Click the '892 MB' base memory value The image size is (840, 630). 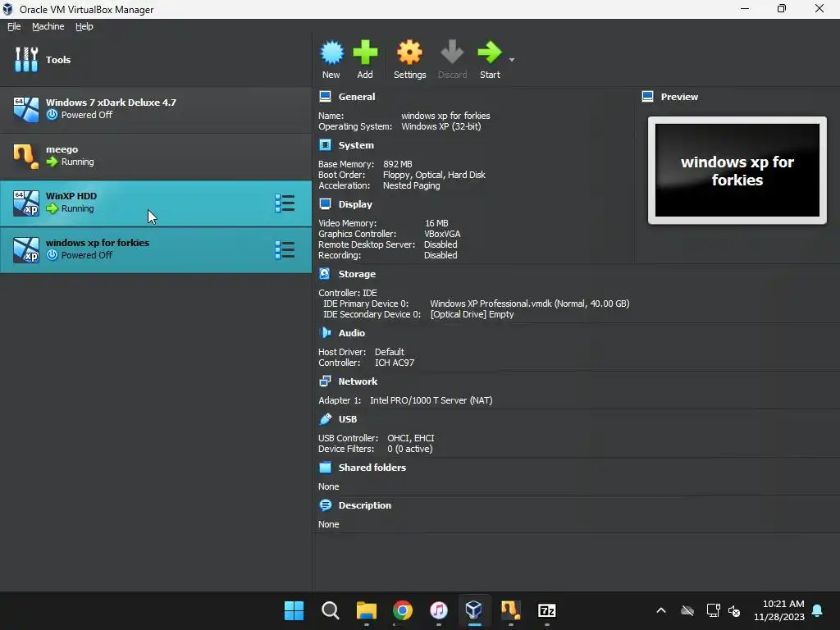coord(398,164)
